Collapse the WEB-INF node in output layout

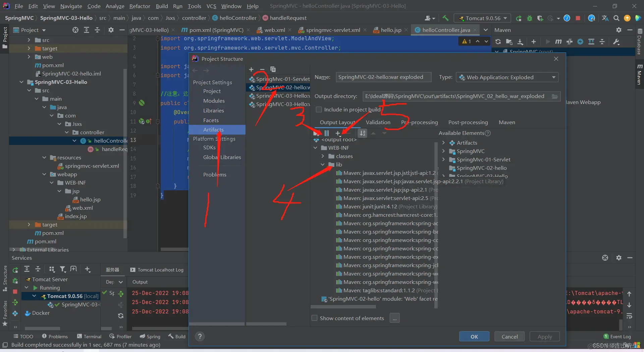[x=315, y=148]
